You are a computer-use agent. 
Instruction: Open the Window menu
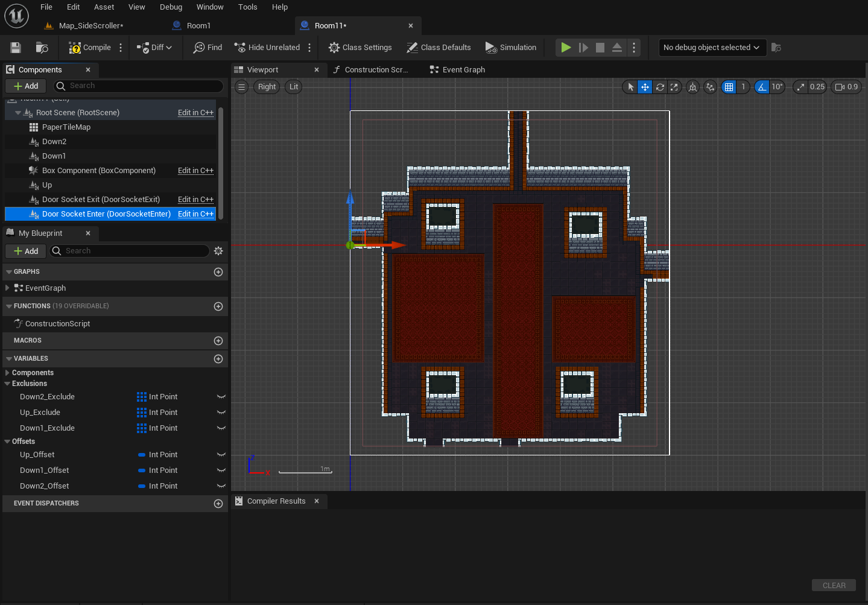210,7
